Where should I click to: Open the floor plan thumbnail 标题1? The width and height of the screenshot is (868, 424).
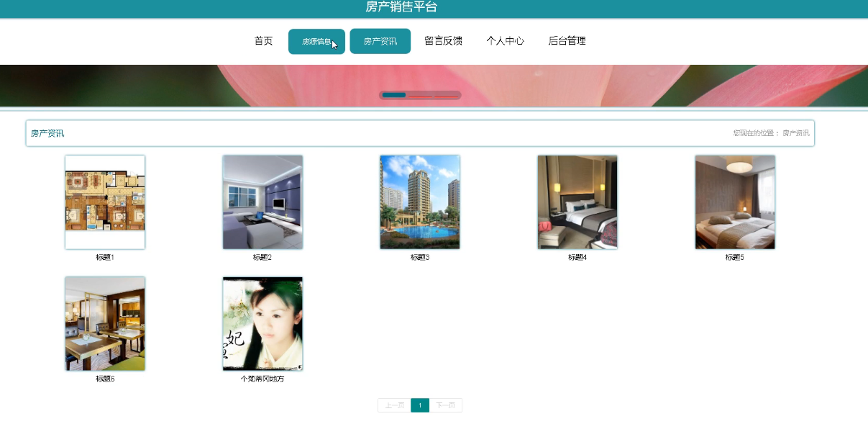click(x=105, y=202)
